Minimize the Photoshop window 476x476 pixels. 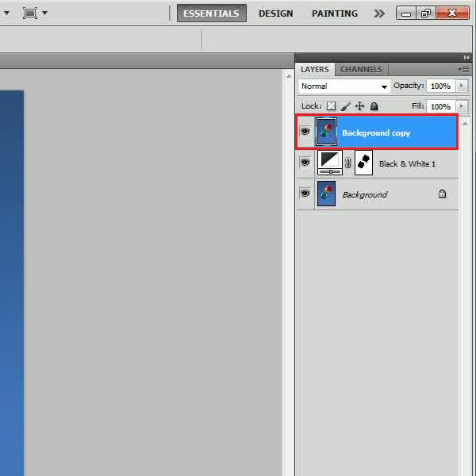[406, 13]
